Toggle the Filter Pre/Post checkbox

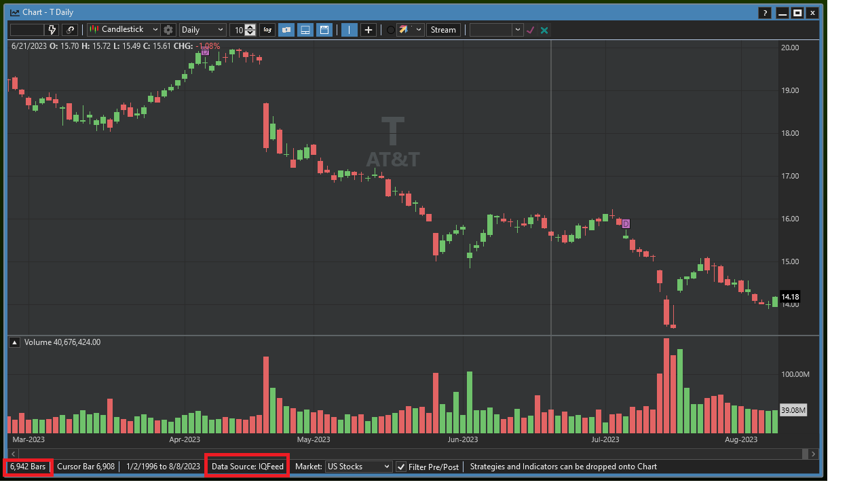(402, 467)
